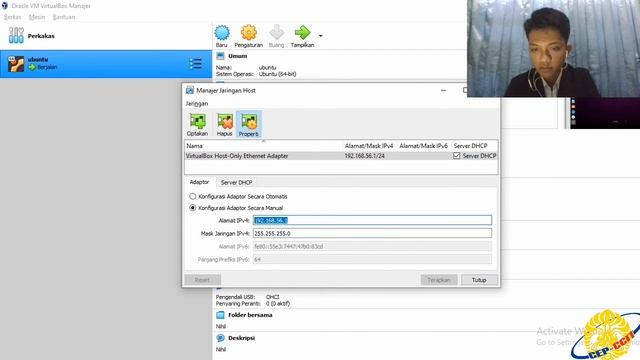Open the Berkas menu
The width and height of the screenshot is (640, 360).
pyautogui.click(x=12, y=17)
